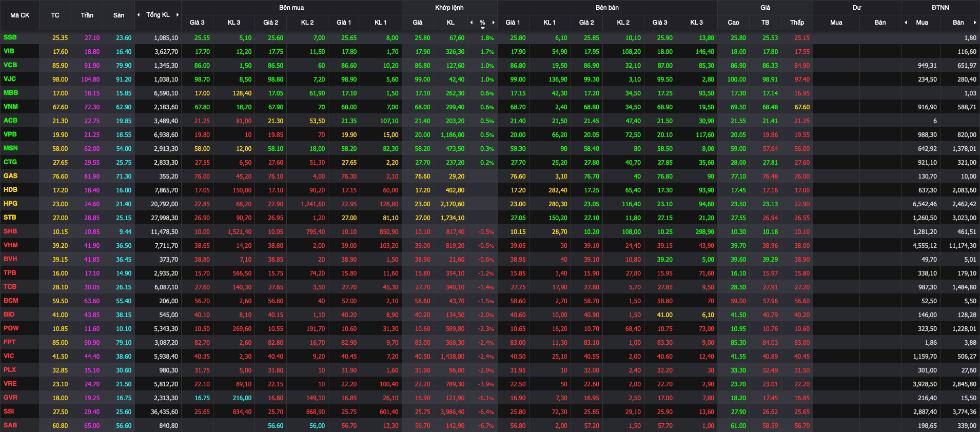Open the HDB stock symbol
Screen dimensions: 980x432
coord(10,190)
